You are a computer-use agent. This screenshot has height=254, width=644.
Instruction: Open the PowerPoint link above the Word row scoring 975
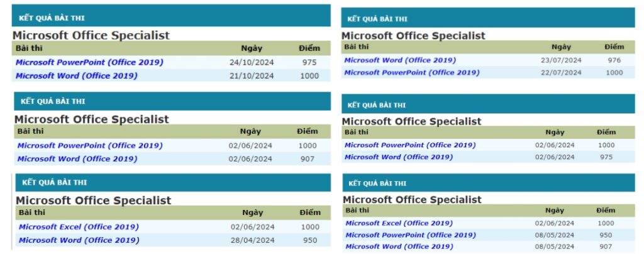click(x=410, y=145)
